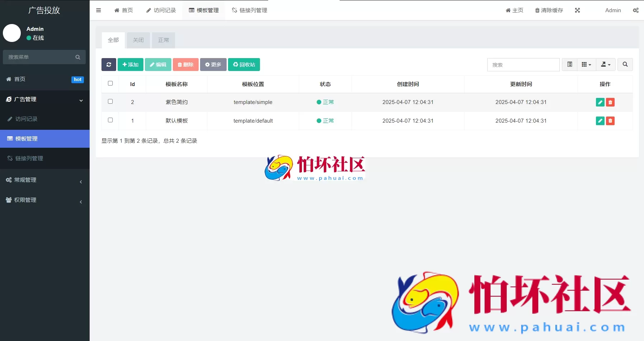Click the detail view icon above the table
Screen dimensions: 644x341
pos(570,65)
